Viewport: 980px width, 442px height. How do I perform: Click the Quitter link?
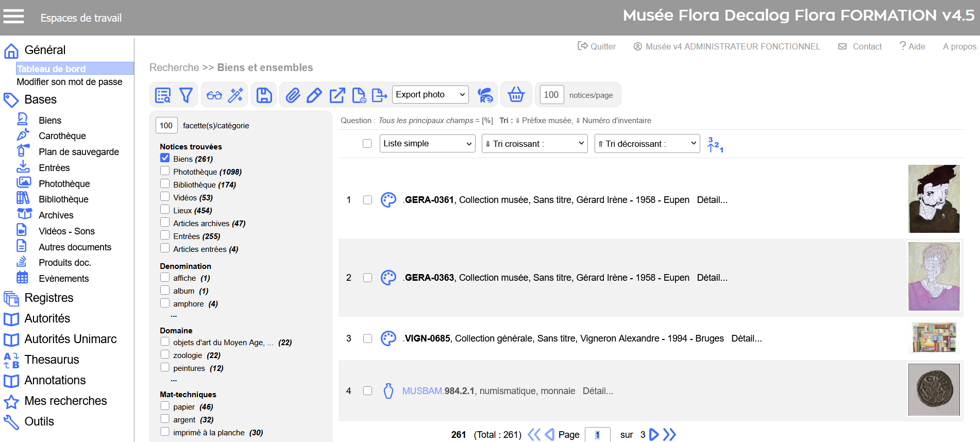597,46
